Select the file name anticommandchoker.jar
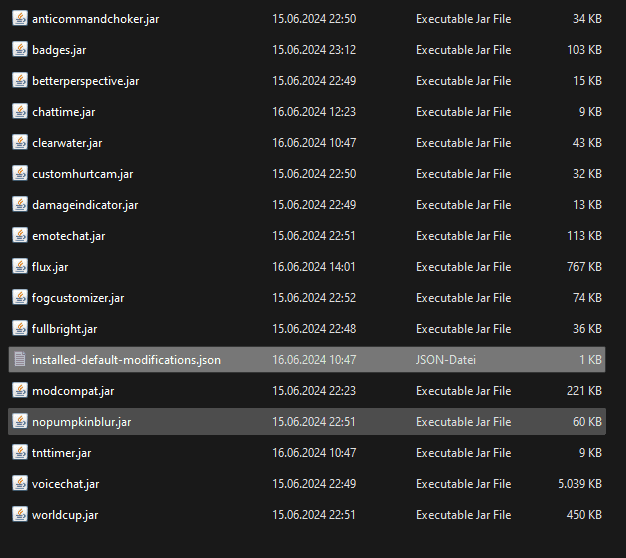This screenshot has height=558, width=626. click(x=95, y=19)
